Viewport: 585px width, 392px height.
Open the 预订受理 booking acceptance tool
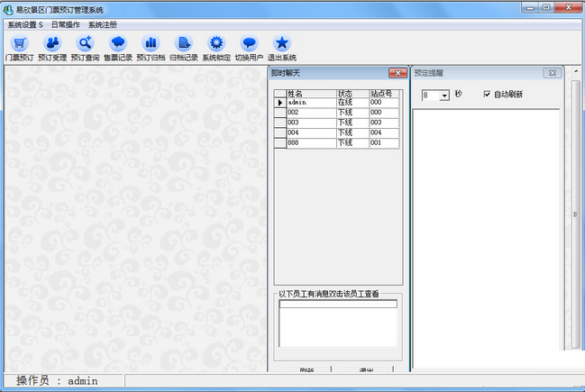[x=52, y=48]
